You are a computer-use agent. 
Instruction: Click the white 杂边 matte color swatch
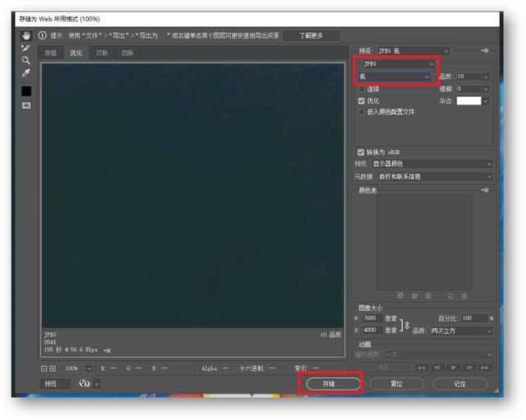[x=468, y=100]
